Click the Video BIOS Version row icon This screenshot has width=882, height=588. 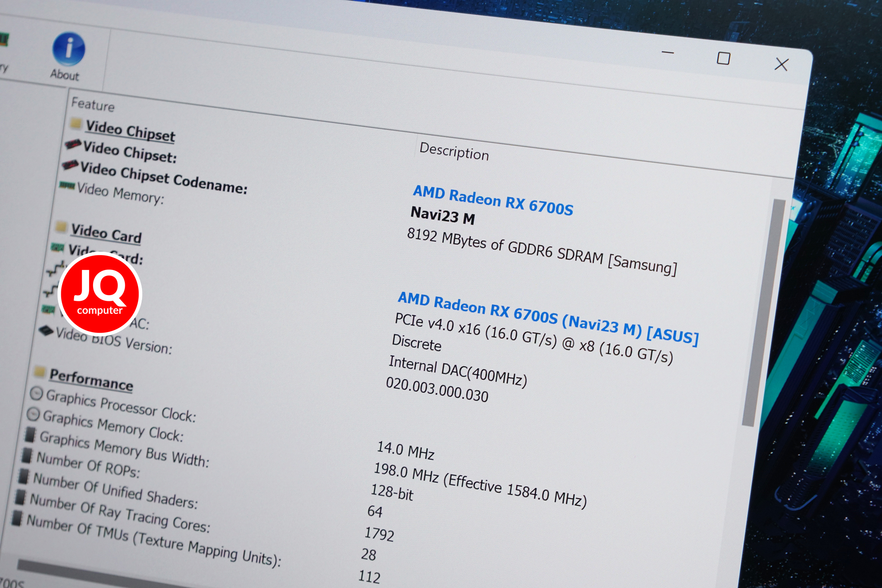click(46, 330)
